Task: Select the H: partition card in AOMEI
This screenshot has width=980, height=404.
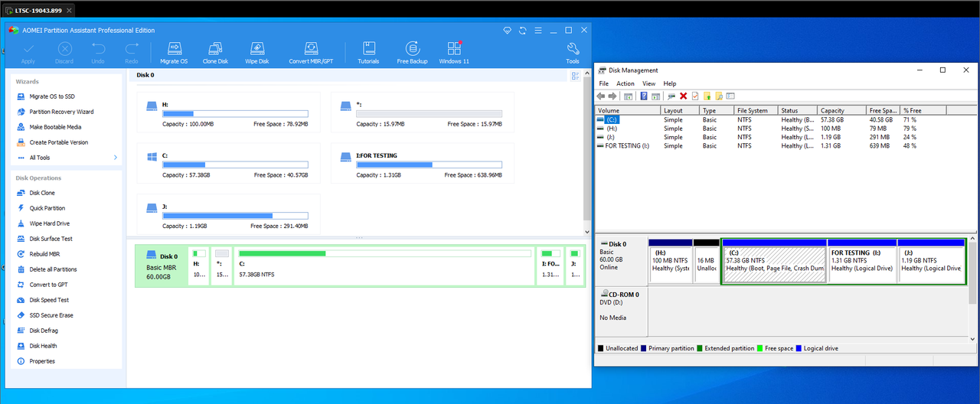Action: pos(228,113)
